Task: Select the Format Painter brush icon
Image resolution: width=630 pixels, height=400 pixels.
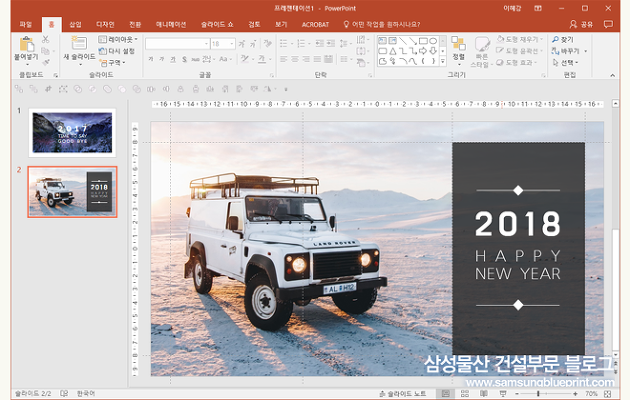Action: 45,62
